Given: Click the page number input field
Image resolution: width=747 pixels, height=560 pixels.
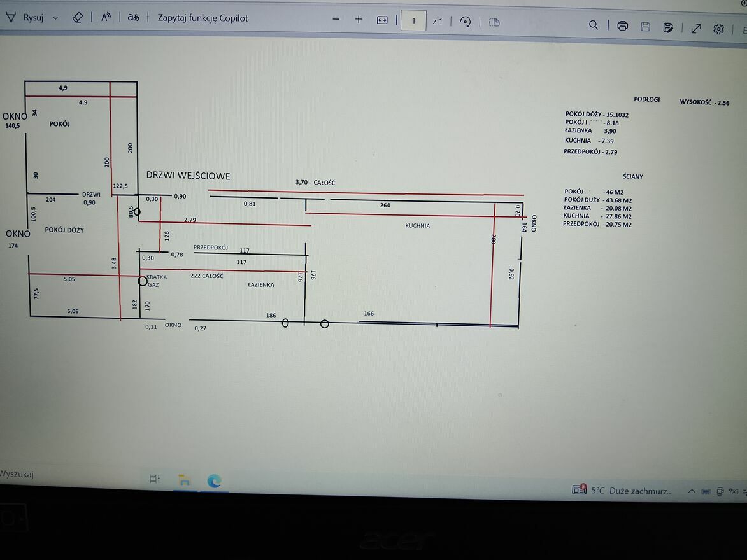Looking at the screenshot, I should 413,21.
